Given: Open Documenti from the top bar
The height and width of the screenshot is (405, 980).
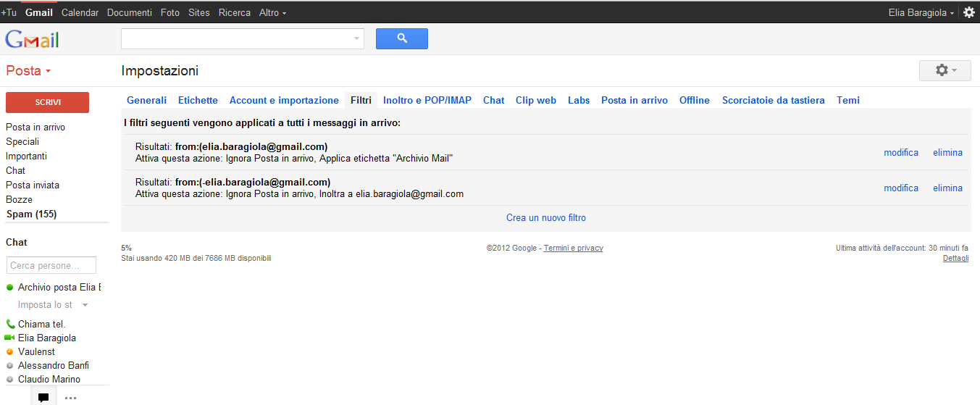Looking at the screenshot, I should (x=130, y=12).
